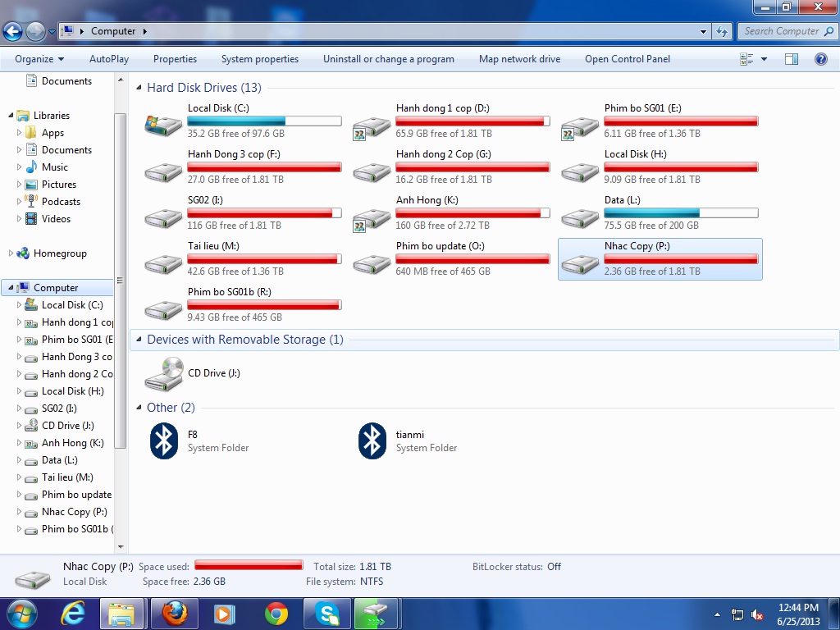Collapse Computer tree node
This screenshot has width=840, height=630.
click(11, 288)
